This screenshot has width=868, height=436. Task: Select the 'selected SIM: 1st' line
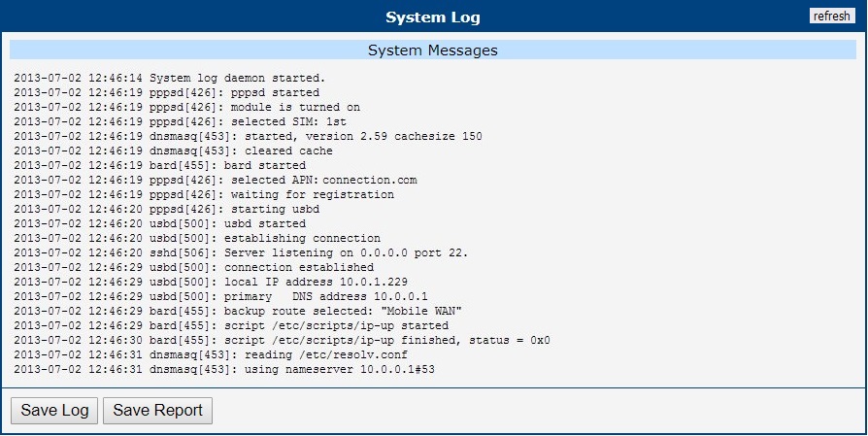[181, 121]
